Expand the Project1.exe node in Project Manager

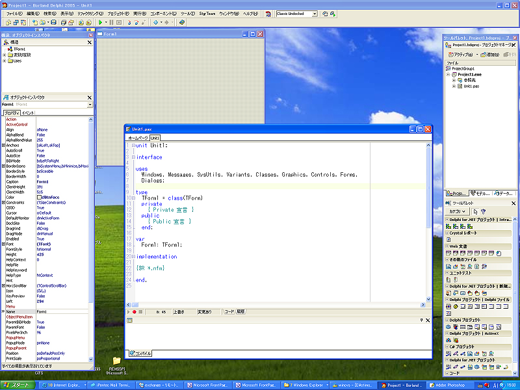point(449,74)
